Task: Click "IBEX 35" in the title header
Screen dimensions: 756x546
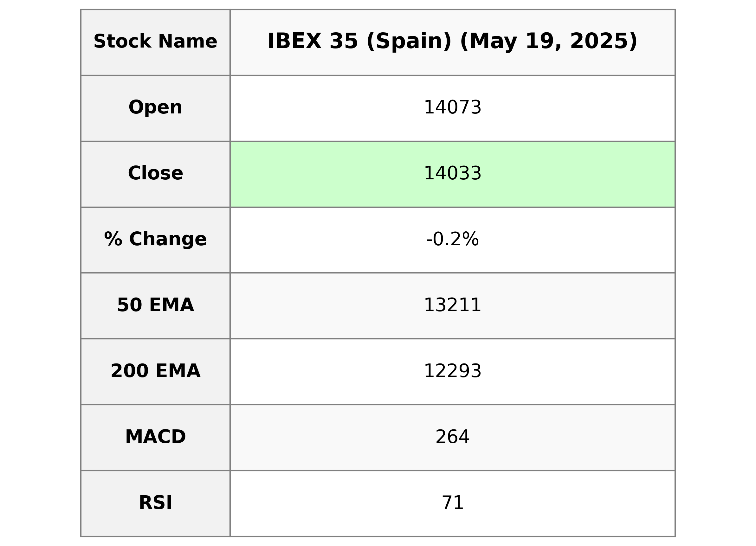Action: click(x=312, y=42)
